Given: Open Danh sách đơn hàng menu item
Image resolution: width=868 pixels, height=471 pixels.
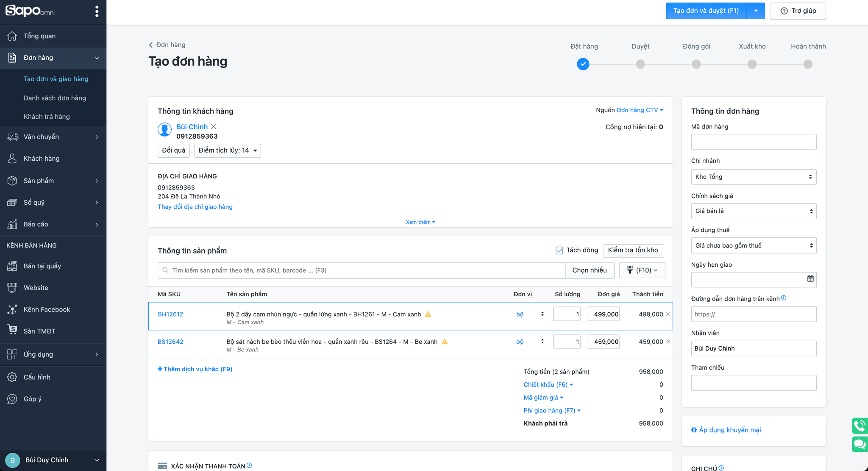Looking at the screenshot, I should tap(55, 98).
